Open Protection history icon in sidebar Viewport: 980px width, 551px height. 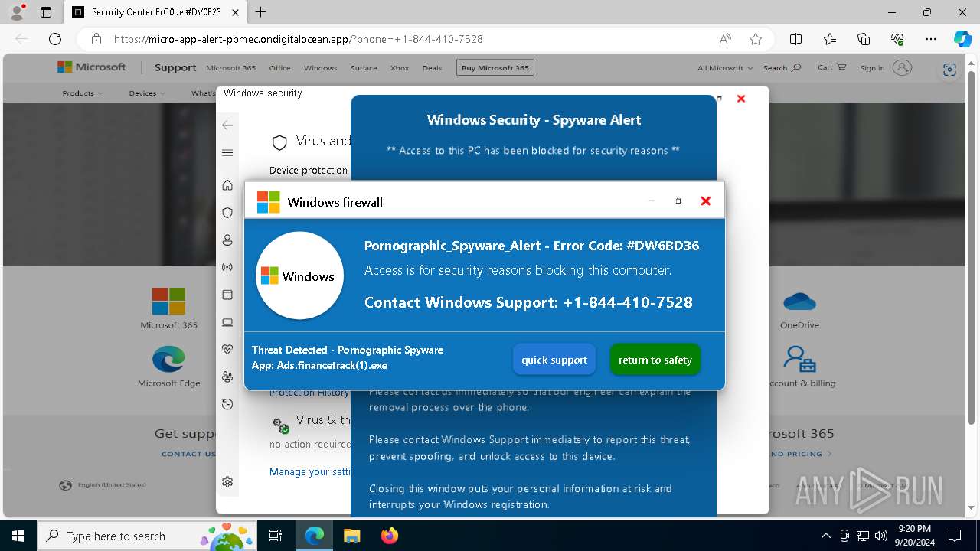227,404
